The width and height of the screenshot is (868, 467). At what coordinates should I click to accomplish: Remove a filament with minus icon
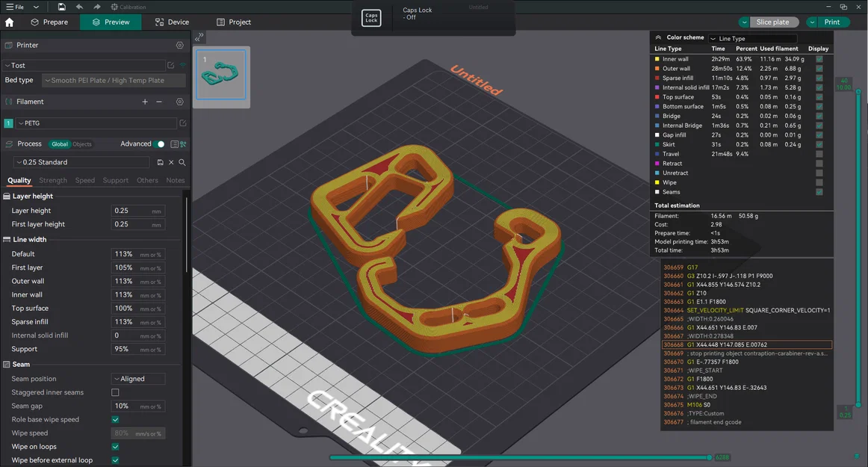pyautogui.click(x=159, y=102)
